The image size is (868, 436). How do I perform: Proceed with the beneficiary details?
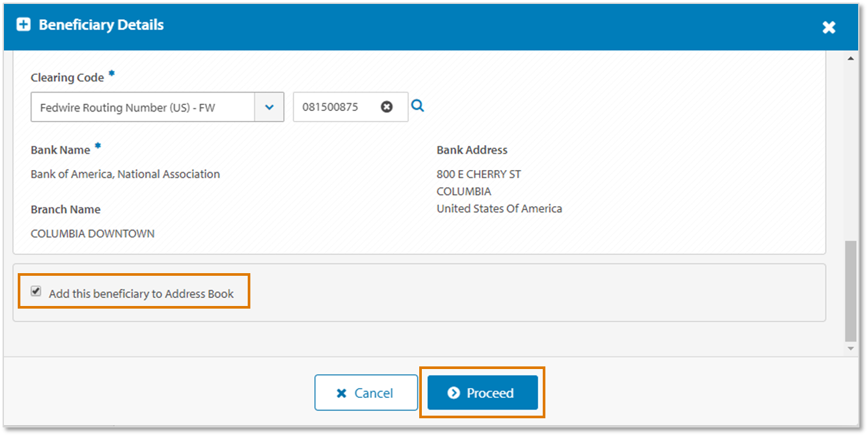(x=483, y=393)
